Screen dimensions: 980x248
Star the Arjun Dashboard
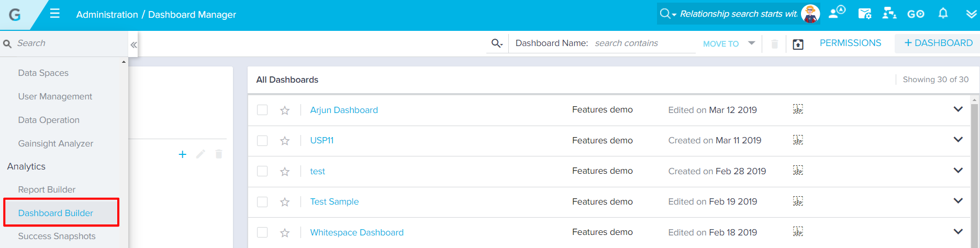[285, 110]
